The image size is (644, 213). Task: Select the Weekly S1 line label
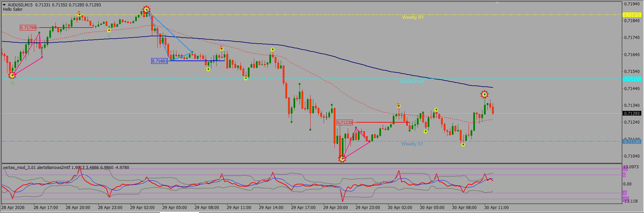click(412, 144)
